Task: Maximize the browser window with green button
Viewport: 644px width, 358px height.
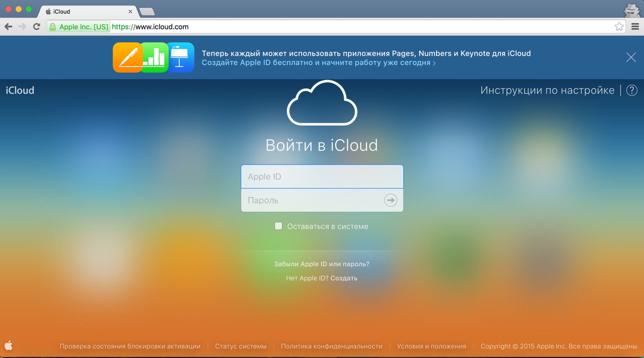Action: click(x=29, y=9)
